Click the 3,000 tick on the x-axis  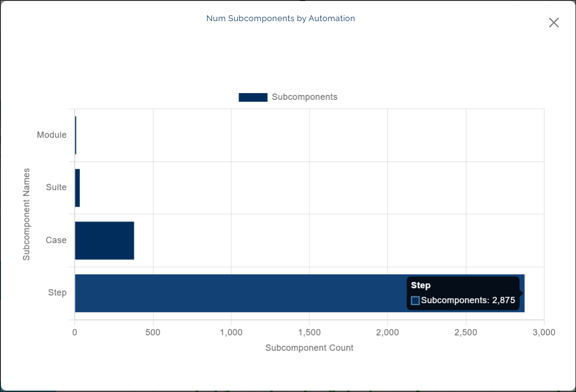click(x=543, y=333)
